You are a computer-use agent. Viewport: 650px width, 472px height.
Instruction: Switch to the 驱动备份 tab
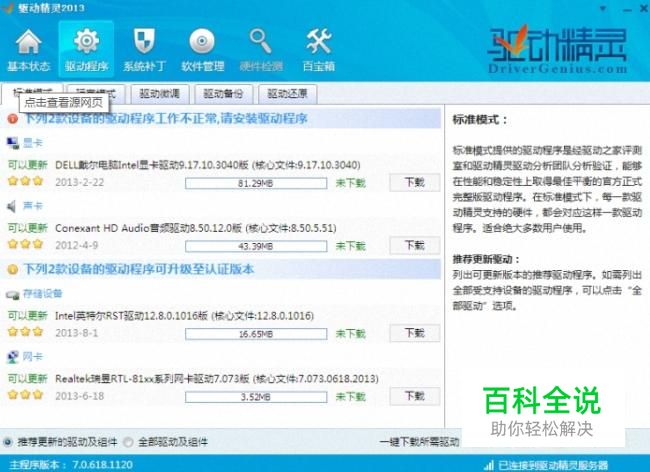tap(223, 94)
